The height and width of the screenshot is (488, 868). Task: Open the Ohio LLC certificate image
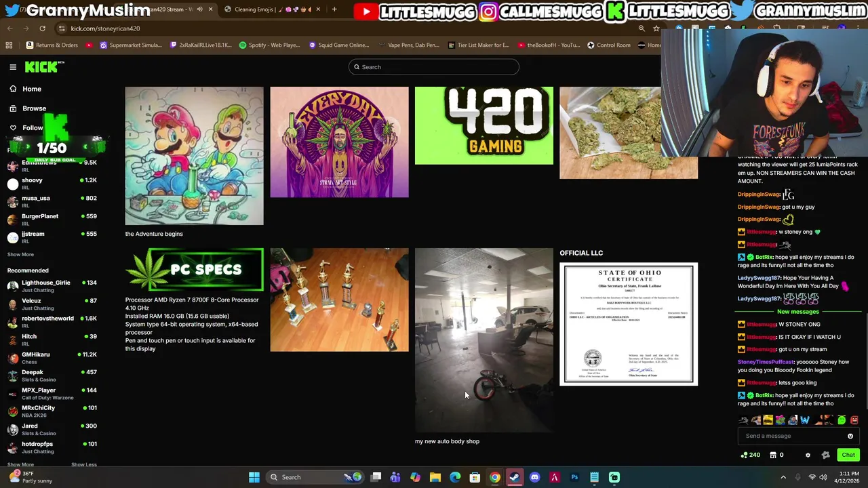pos(629,324)
